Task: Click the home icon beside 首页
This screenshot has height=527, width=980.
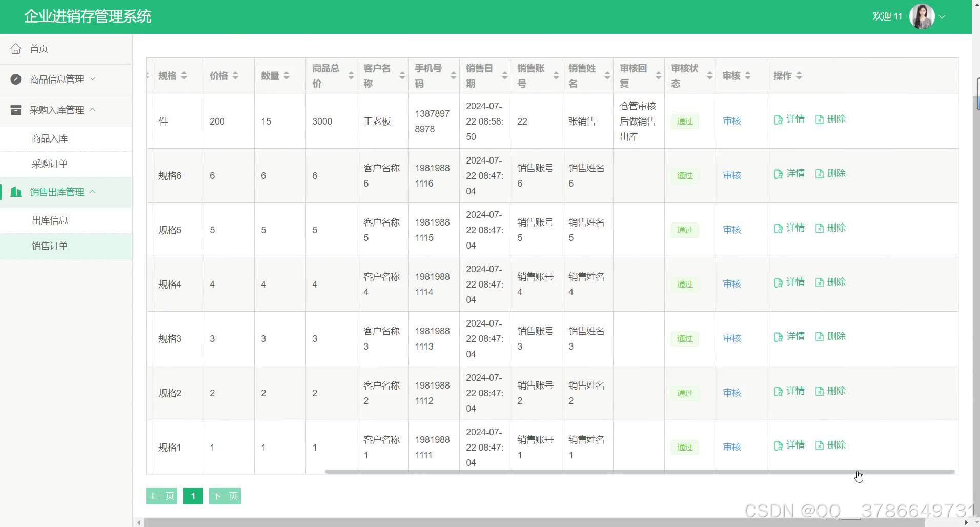Action: [x=16, y=49]
